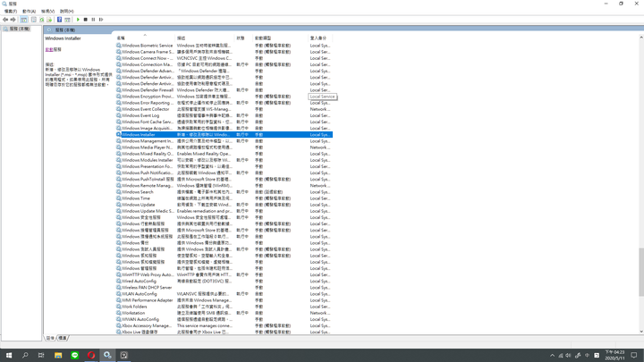Open taskbar Search magnifier
The image size is (644, 362).
[25, 355]
